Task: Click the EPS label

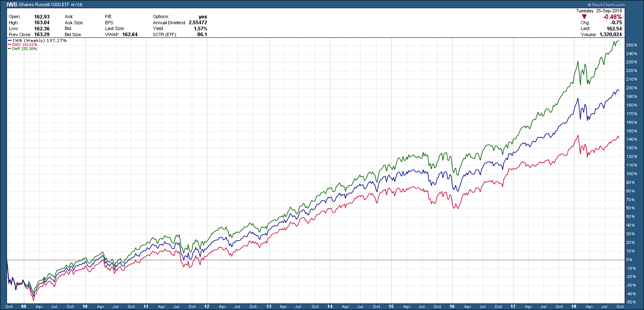Action: click(110, 23)
